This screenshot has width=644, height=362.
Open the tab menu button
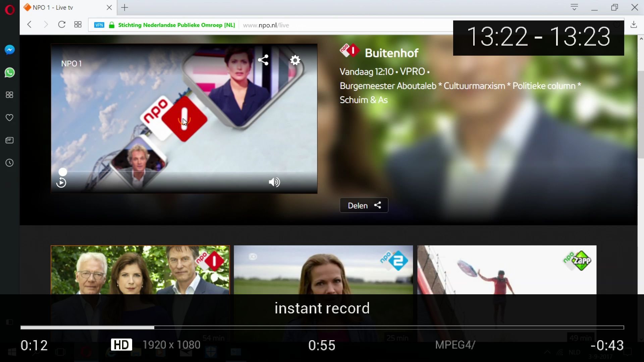[574, 7]
